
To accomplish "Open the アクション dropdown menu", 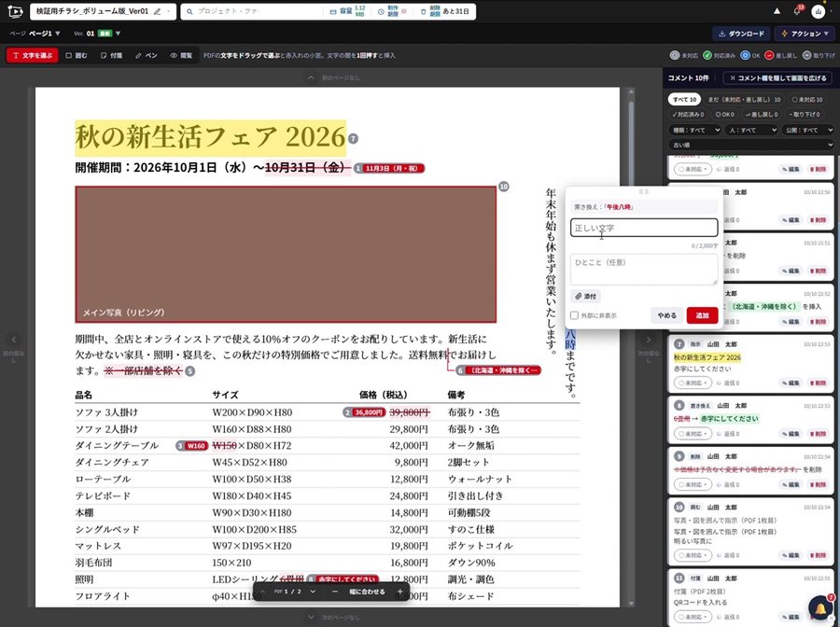I will (805, 34).
